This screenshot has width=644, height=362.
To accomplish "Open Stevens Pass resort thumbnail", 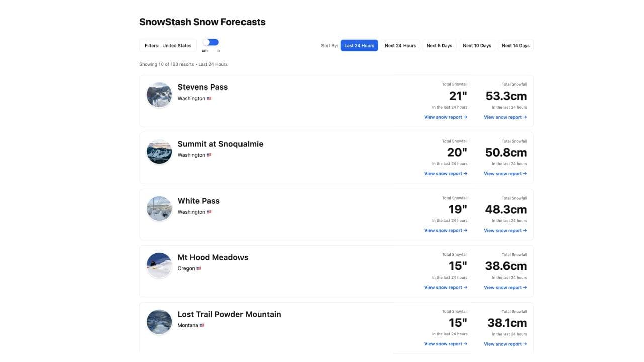I will (159, 95).
